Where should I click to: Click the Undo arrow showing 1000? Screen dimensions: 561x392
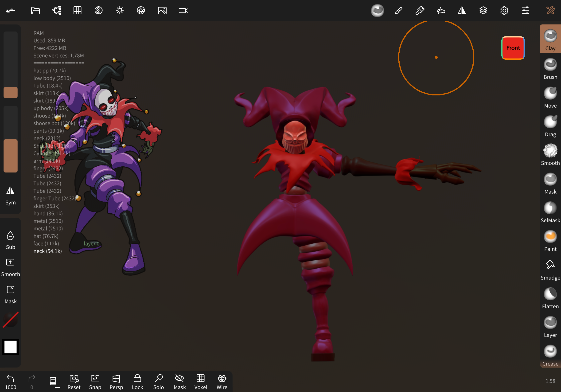coord(11,382)
